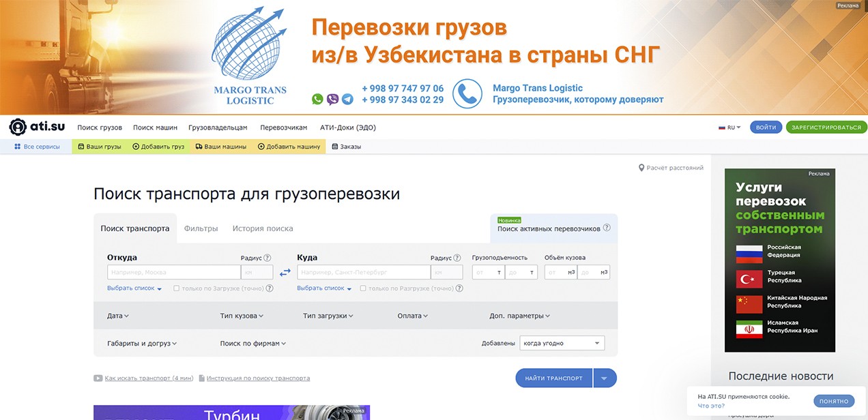Screen dimensions: 868x420
Task: Open Все сервисы grid menu
Action: 37,147
